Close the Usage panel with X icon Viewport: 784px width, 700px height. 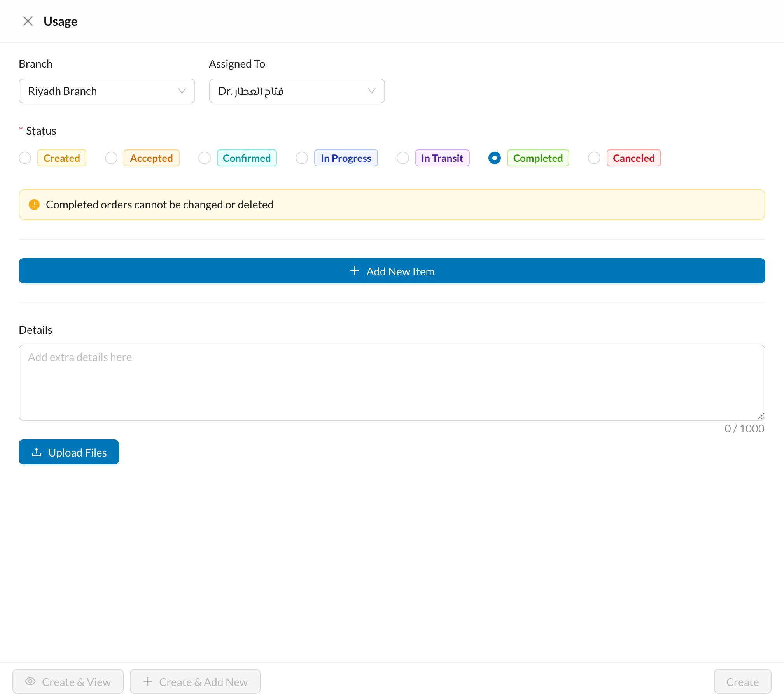tap(28, 21)
